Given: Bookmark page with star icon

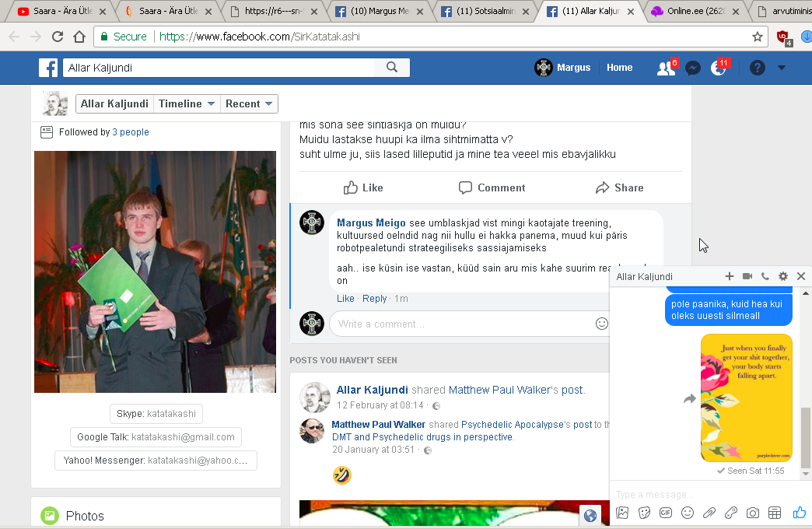Looking at the screenshot, I should (757, 37).
